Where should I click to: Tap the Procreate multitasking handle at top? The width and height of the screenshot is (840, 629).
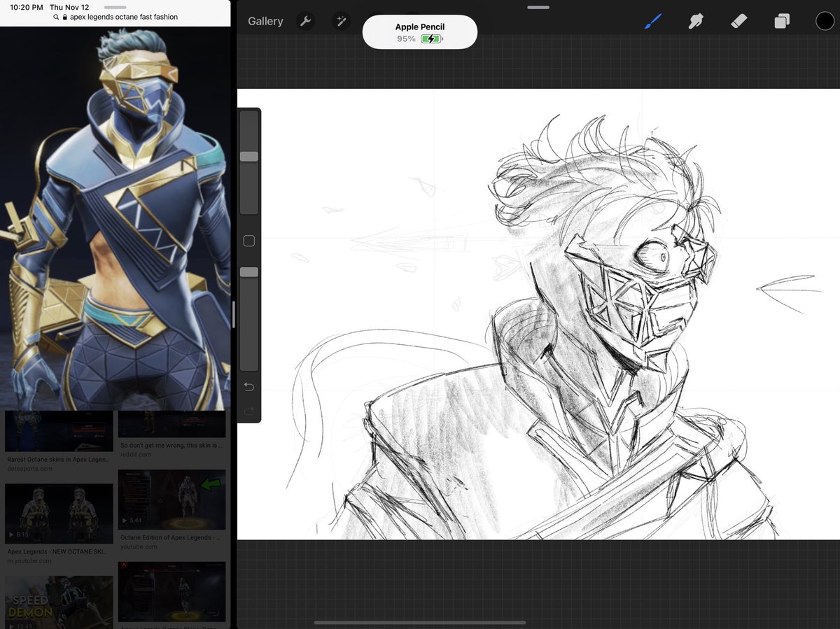538,7
